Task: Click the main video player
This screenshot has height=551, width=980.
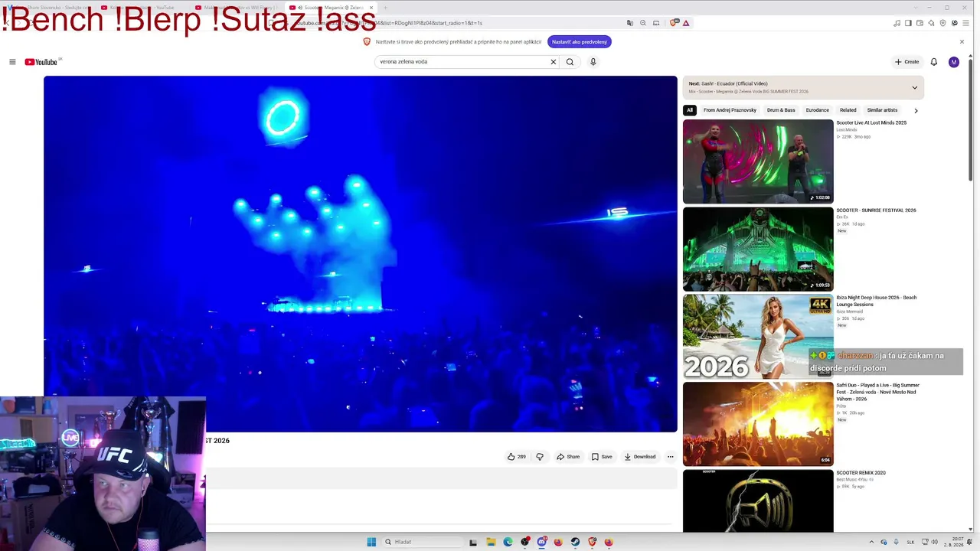Action: (361, 254)
